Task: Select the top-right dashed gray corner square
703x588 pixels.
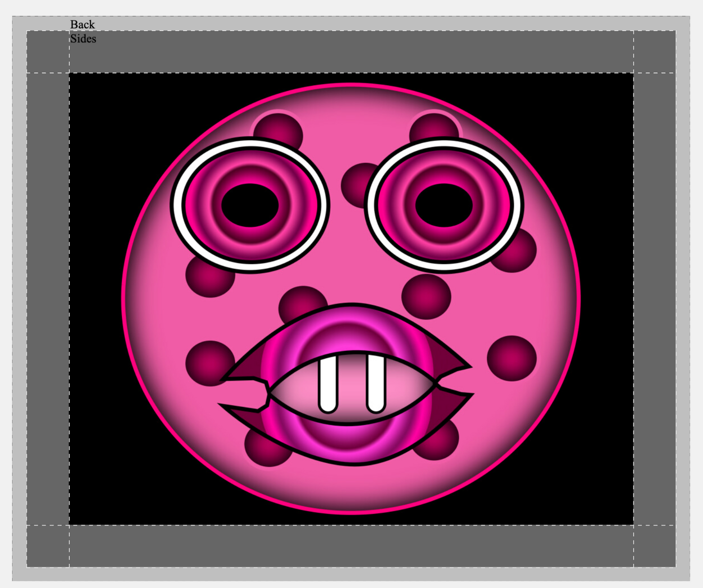Action: pos(654,52)
